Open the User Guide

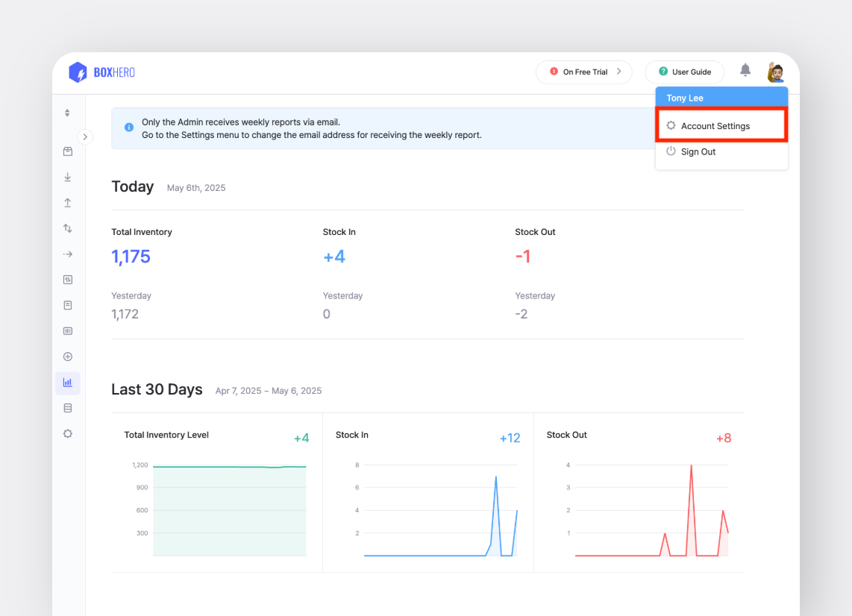tap(684, 72)
